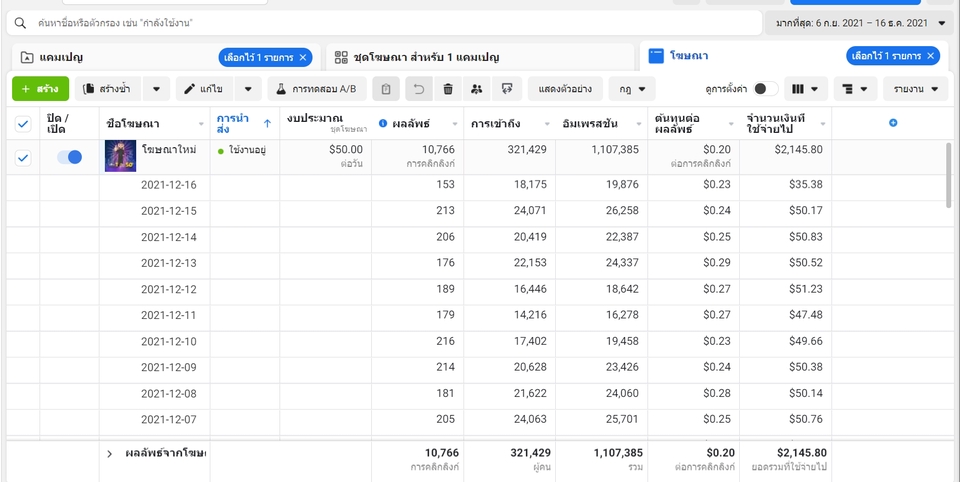Open dropdown arrow next to สร้างซ้ำ
The height and width of the screenshot is (482, 960).
coord(157,89)
